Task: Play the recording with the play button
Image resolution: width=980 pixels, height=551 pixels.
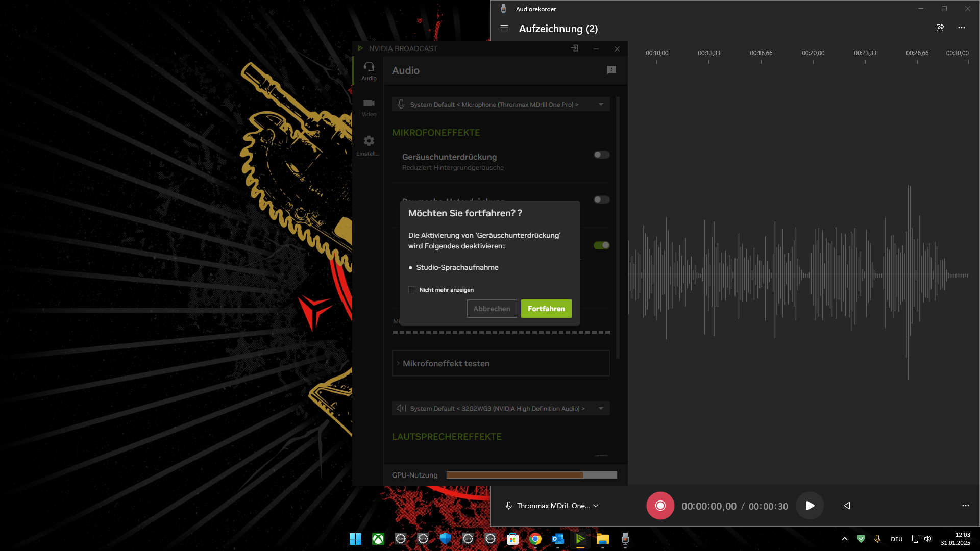Action: pyautogui.click(x=810, y=506)
